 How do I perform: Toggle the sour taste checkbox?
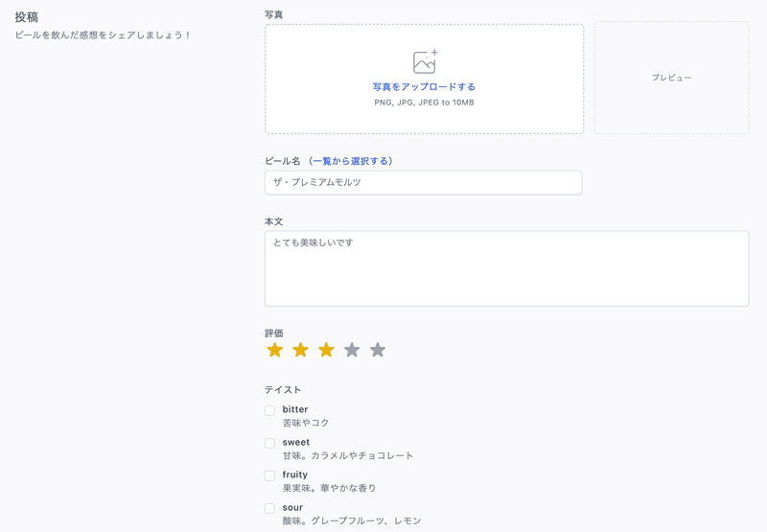pyautogui.click(x=270, y=508)
